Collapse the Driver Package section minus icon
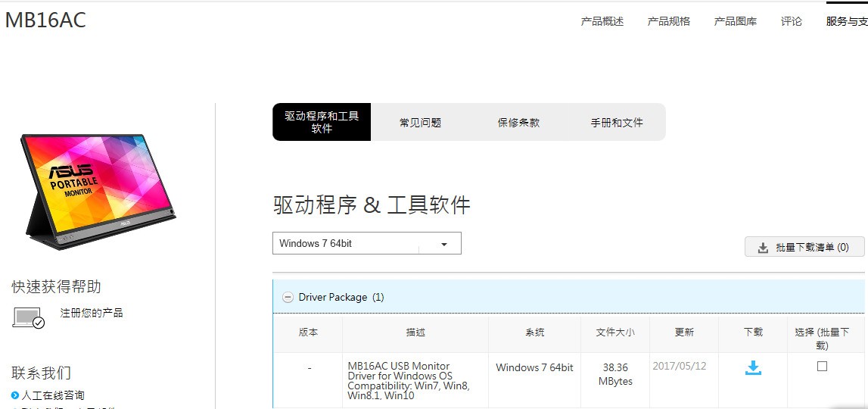The image size is (868, 409). pyautogui.click(x=288, y=298)
